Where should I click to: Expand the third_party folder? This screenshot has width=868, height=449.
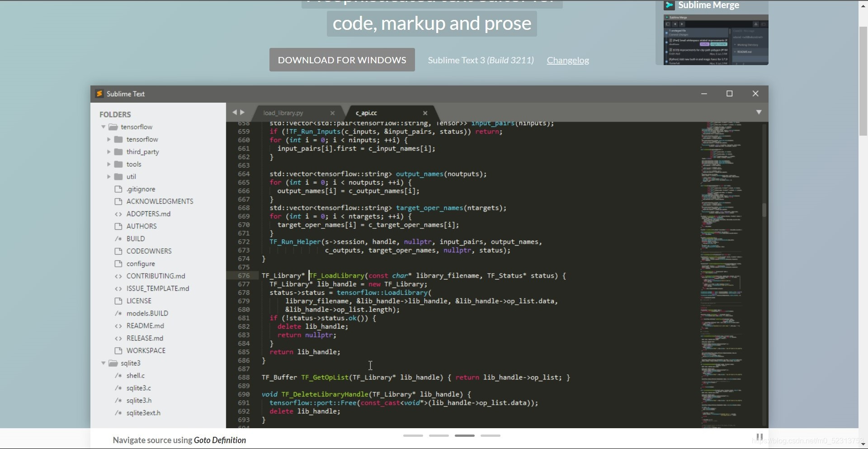point(109,151)
